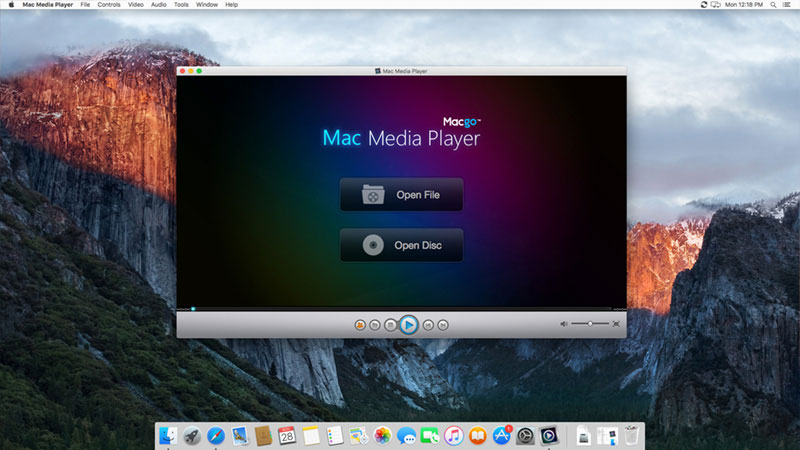Open FaceTime from the Dock
This screenshot has height=450, width=800.
tap(430, 436)
